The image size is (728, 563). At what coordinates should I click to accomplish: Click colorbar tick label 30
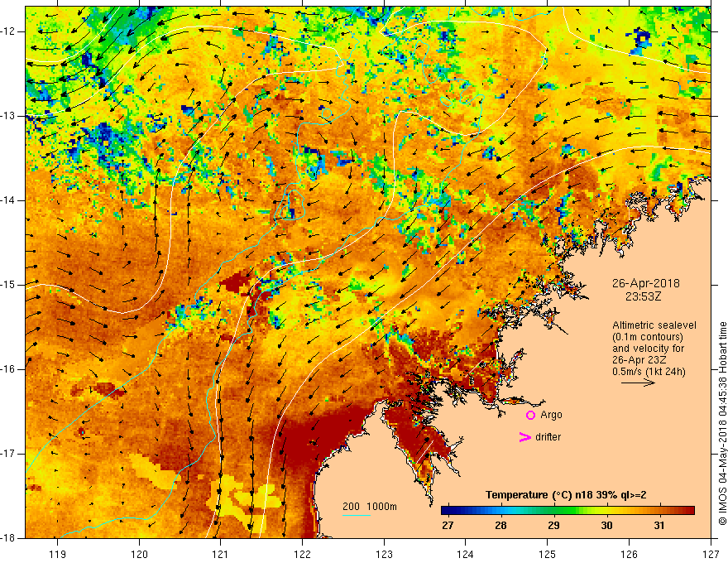click(x=606, y=526)
